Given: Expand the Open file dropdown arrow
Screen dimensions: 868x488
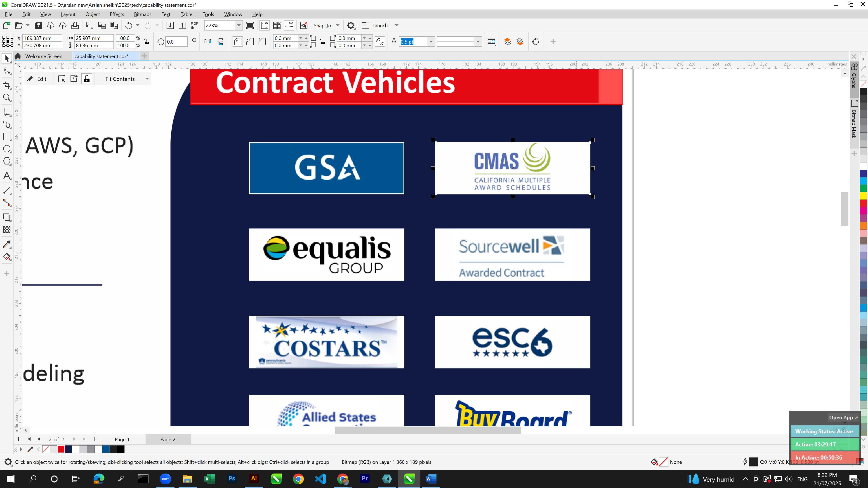Looking at the screenshot, I should [x=28, y=25].
